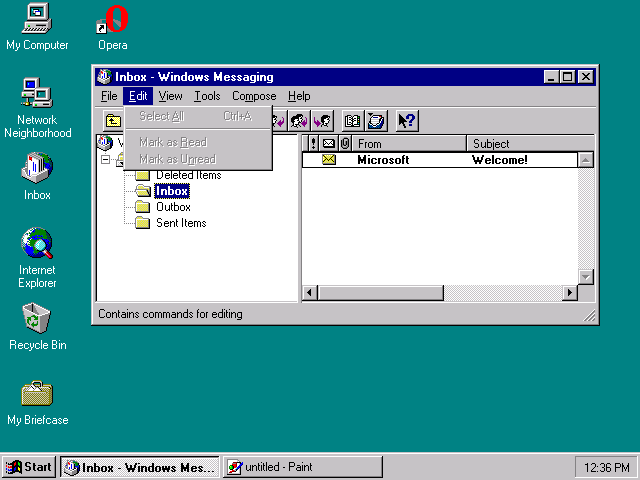This screenshot has height=480, width=640.
Task: Select the Network Neighborhood desktop icon
Action: pyautogui.click(x=37, y=108)
